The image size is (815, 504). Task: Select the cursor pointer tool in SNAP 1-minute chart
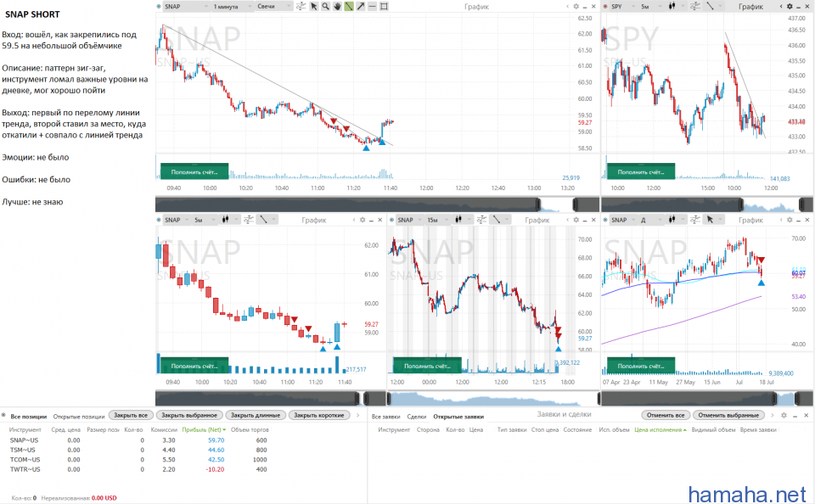[314, 6]
